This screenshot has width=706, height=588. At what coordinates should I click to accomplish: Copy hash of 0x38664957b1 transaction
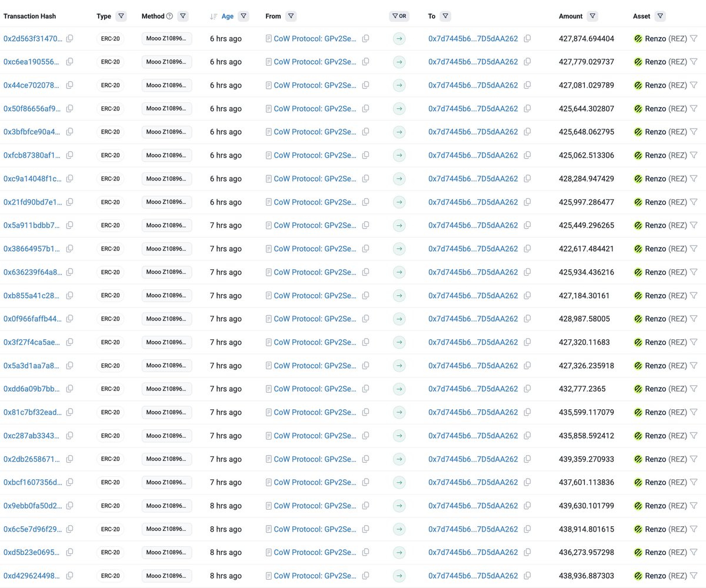[70, 249]
